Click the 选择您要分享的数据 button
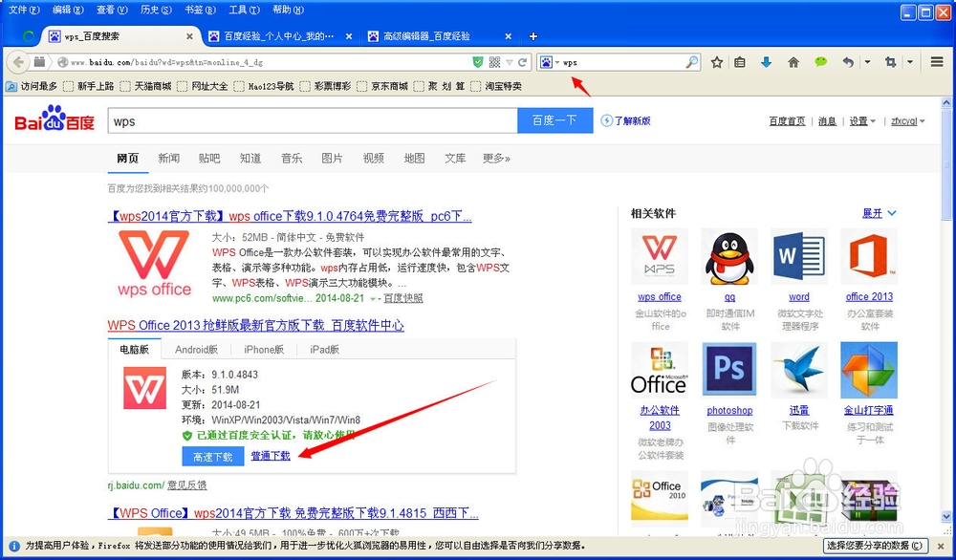 coord(876,546)
